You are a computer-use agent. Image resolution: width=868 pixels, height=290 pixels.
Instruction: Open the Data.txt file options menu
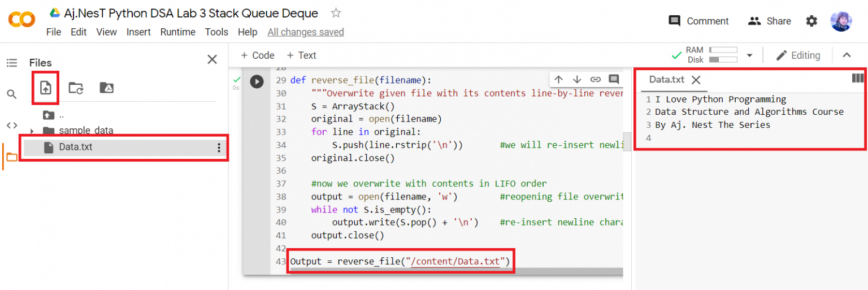click(219, 148)
